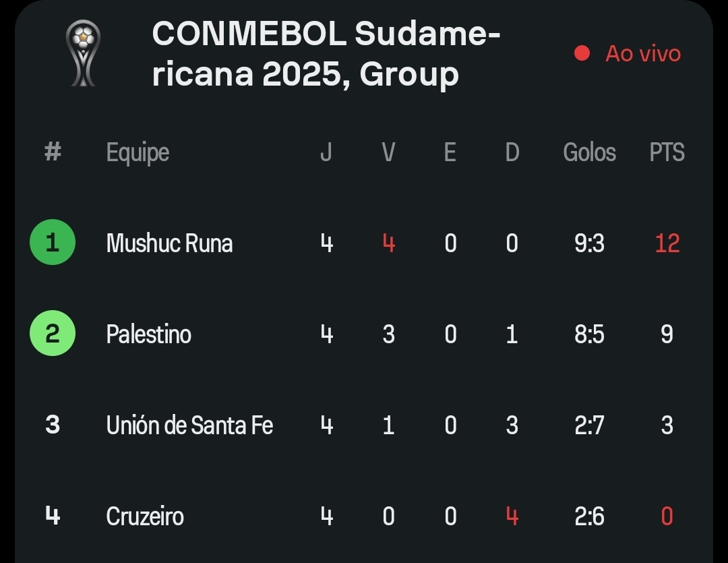
Task: Click the V wins column header
Action: (389, 152)
